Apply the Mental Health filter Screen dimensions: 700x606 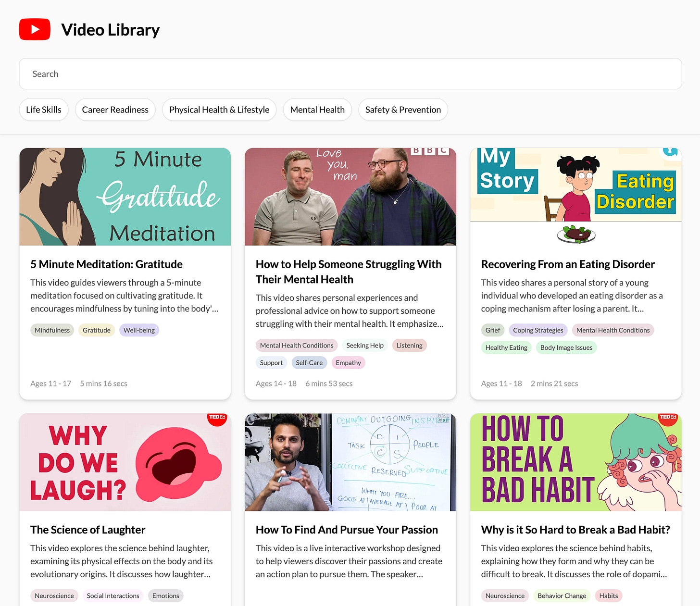click(x=317, y=110)
